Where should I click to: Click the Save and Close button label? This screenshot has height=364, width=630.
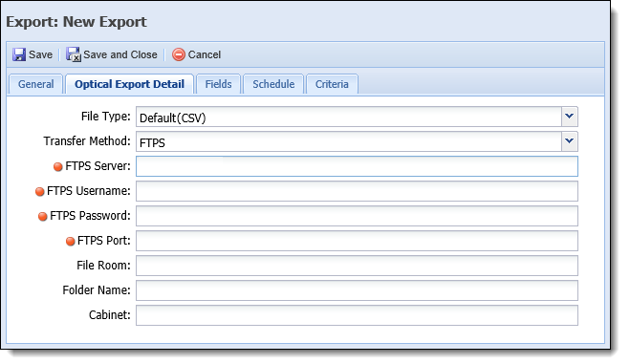(120, 54)
